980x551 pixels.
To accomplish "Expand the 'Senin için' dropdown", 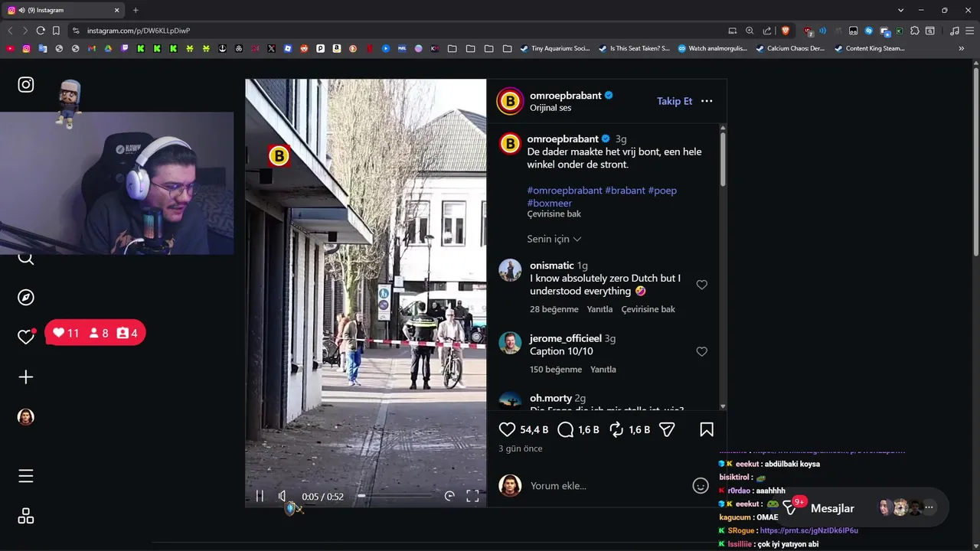I will (x=554, y=239).
